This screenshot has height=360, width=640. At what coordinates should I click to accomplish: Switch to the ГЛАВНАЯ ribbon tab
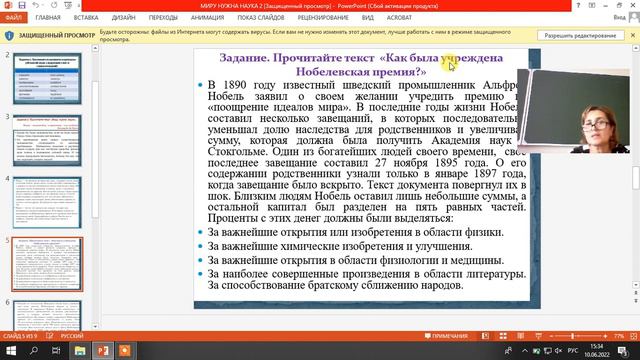pos(48,18)
